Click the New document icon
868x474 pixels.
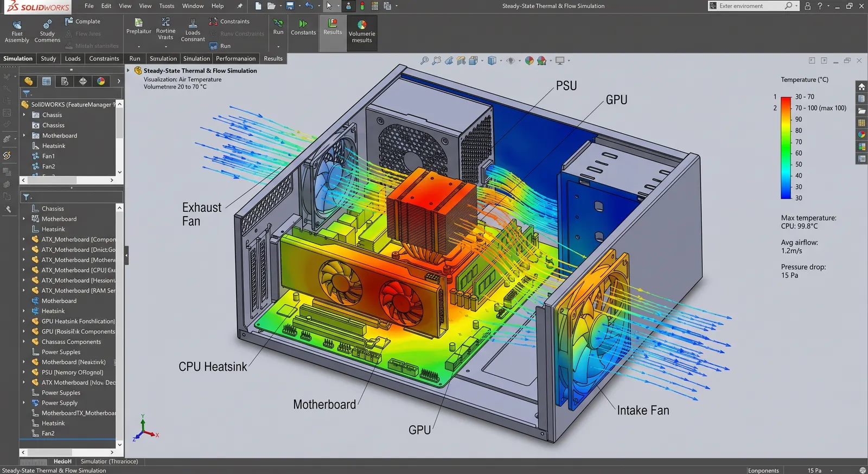coord(258,6)
